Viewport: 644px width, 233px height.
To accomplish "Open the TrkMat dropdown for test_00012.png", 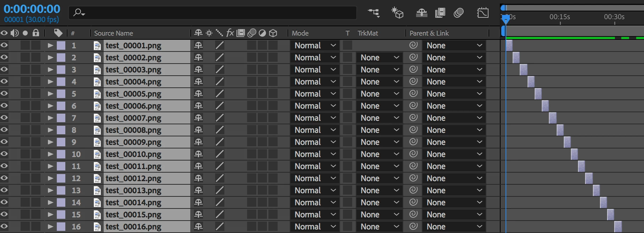I will tap(379, 178).
